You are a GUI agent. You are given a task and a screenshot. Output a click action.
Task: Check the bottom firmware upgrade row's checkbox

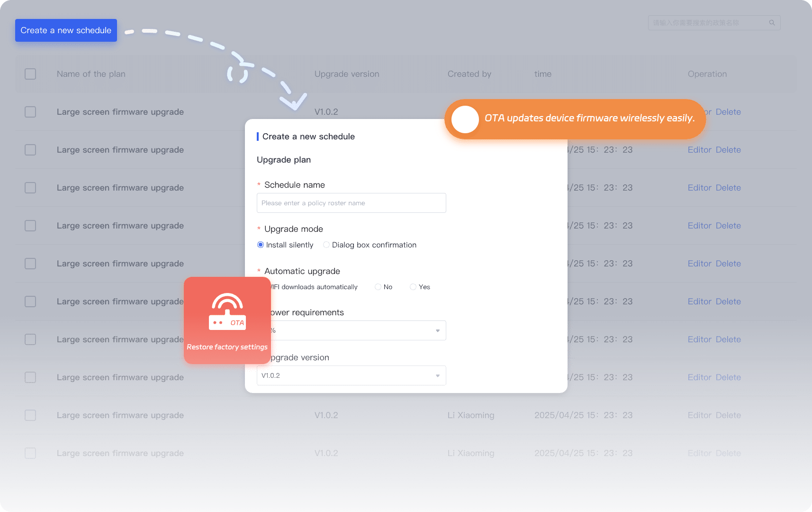[30, 453]
